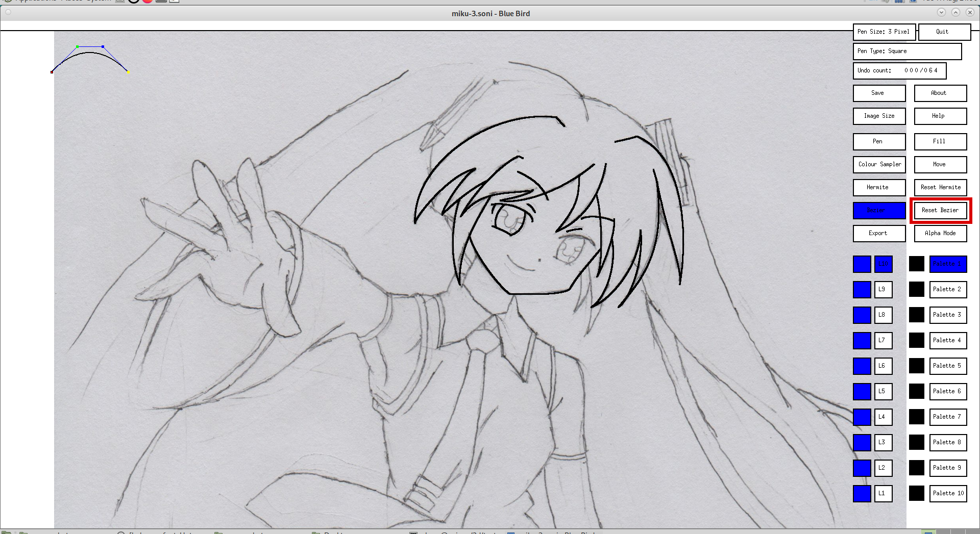The height and width of the screenshot is (534, 980).
Task: Click the blue swatch beside L3
Action: 862,442
